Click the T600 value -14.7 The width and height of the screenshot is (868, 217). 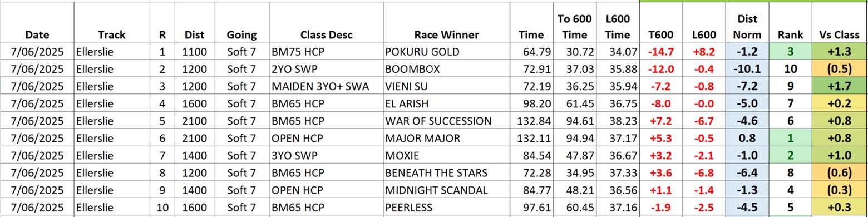(661, 52)
